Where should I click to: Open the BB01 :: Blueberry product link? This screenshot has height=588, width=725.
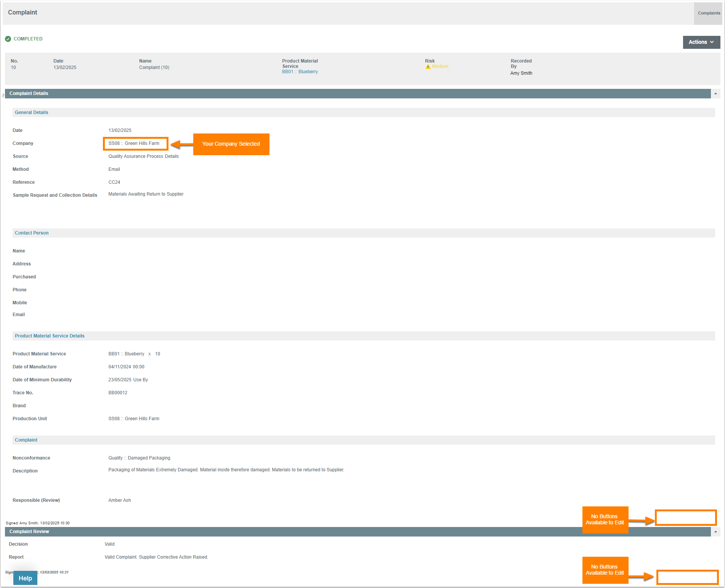coord(300,72)
